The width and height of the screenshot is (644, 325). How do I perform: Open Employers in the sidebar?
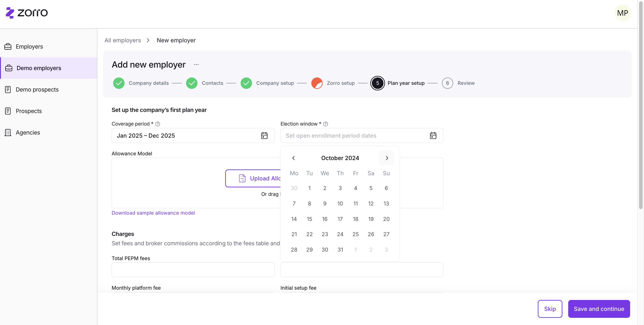coord(49,47)
